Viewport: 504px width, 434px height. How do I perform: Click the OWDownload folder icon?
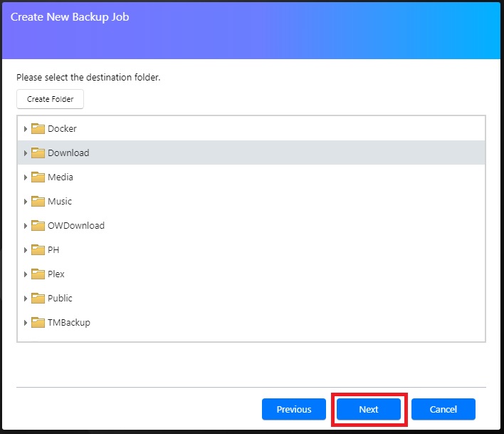[38, 225]
